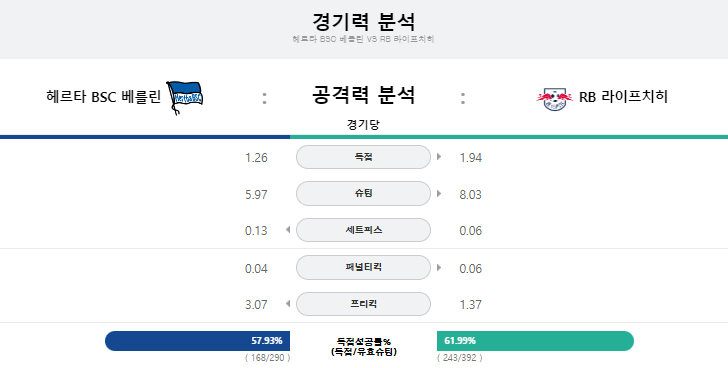Image resolution: width=728 pixels, height=368 pixels.
Task: Select the 세트피스 stat pill
Action: pyautogui.click(x=363, y=230)
